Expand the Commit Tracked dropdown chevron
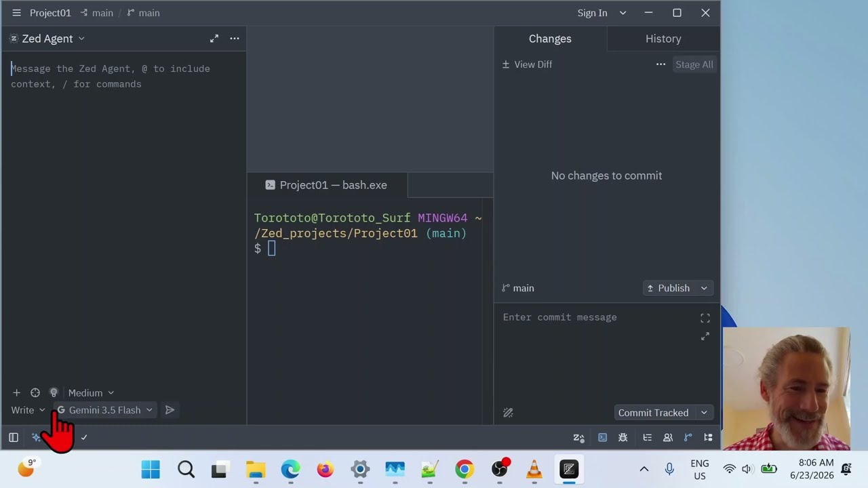The width and height of the screenshot is (868, 488). 704,413
